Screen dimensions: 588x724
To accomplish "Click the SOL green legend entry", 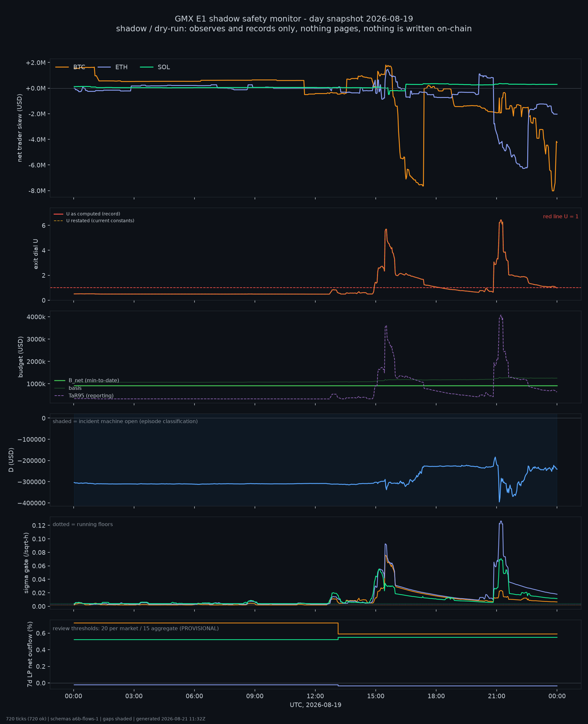I will click(155, 67).
